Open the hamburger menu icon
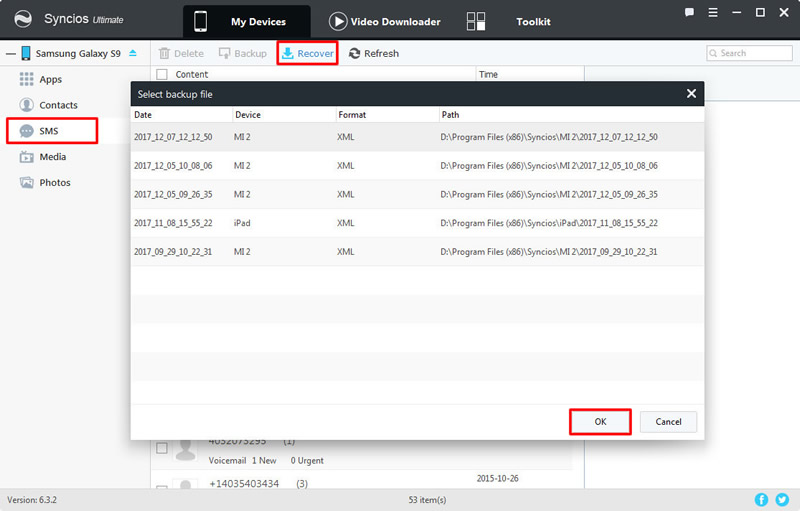Screen dimensions: 800x511 [713, 13]
